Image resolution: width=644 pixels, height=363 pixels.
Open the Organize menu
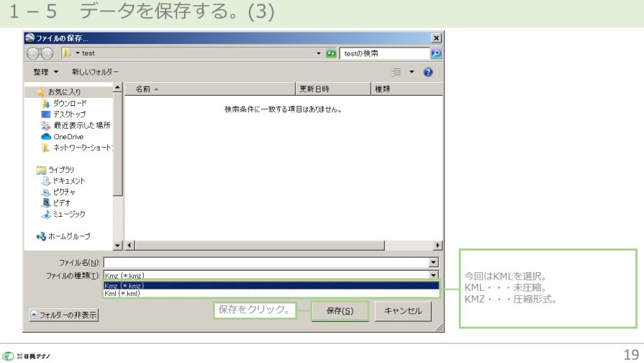tap(44, 72)
